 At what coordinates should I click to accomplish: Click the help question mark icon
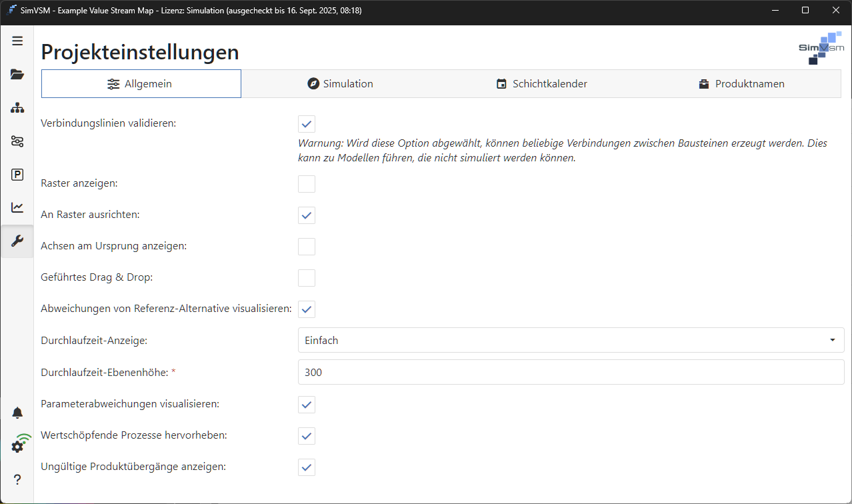[x=17, y=479]
